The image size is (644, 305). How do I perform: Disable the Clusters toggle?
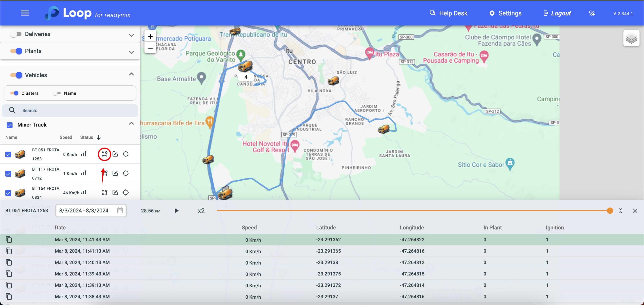pos(15,93)
